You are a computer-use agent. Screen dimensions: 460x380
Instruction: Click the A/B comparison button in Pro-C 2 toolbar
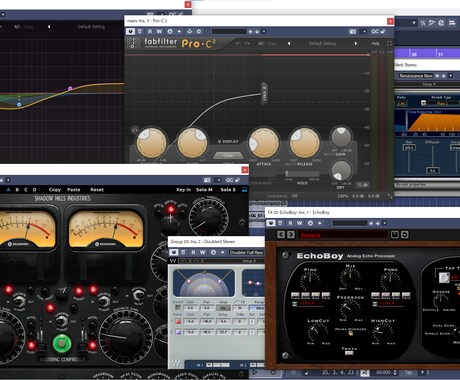(x=170, y=31)
